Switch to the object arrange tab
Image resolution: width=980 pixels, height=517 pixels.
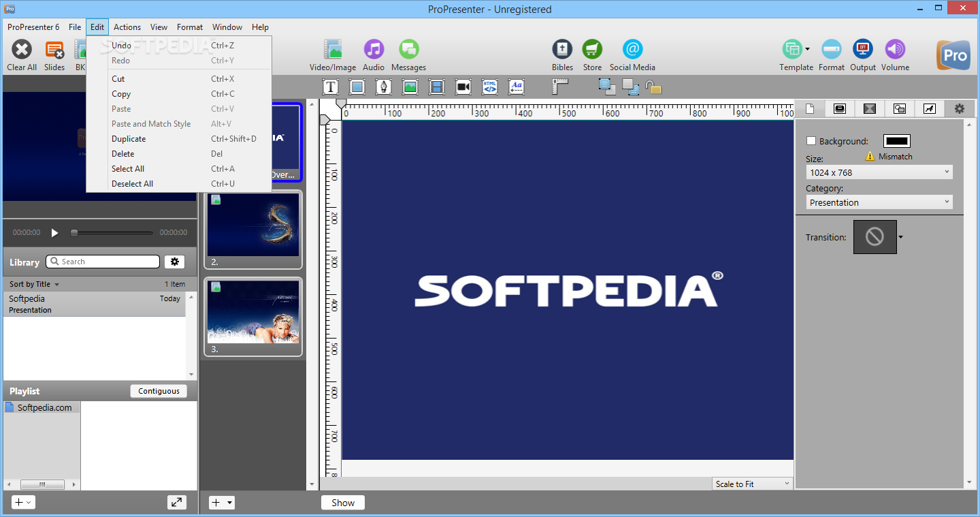tap(900, 108)
